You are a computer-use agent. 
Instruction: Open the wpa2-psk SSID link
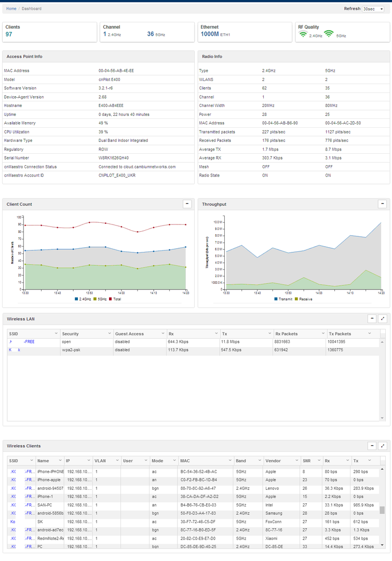point(15,350)
